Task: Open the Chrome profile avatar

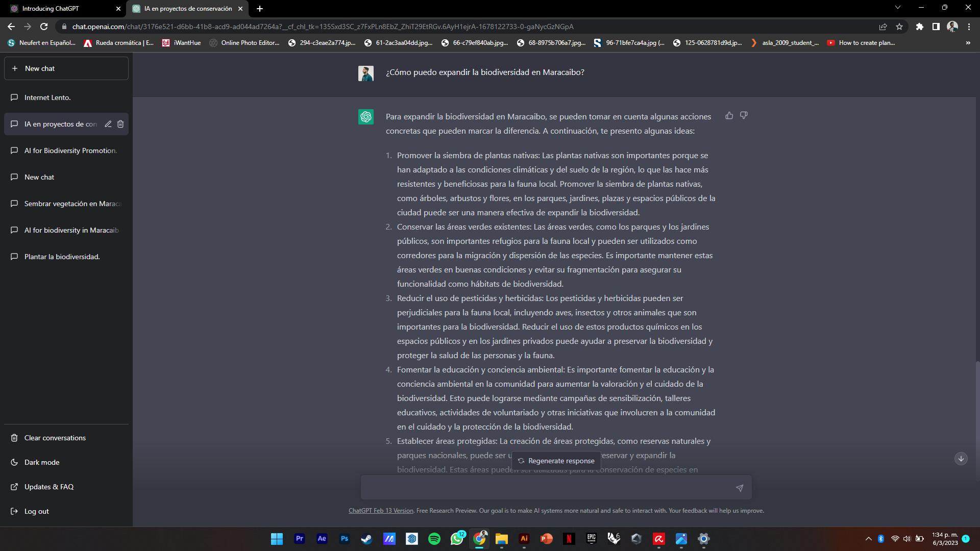Action: coord(952,27)
